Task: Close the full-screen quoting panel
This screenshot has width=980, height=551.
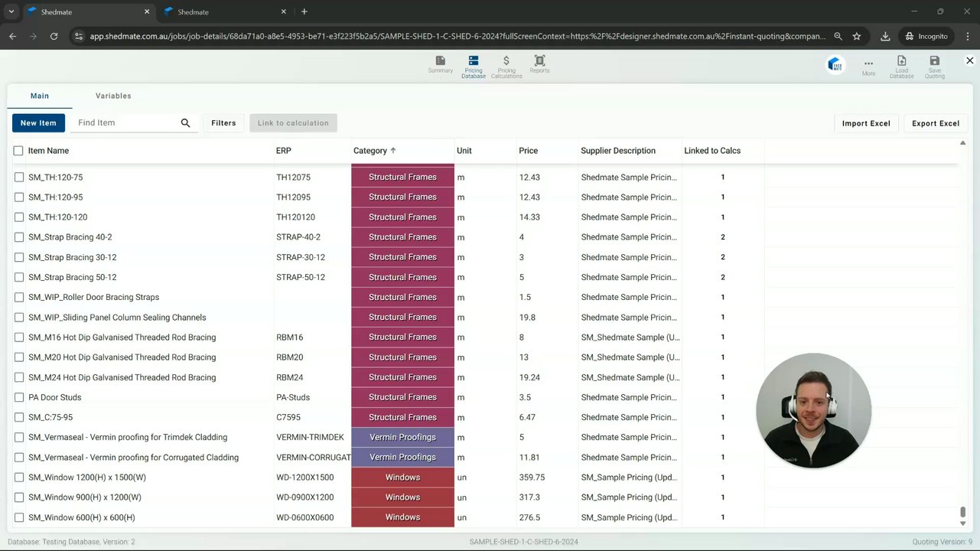Action: tap(969, 60)
